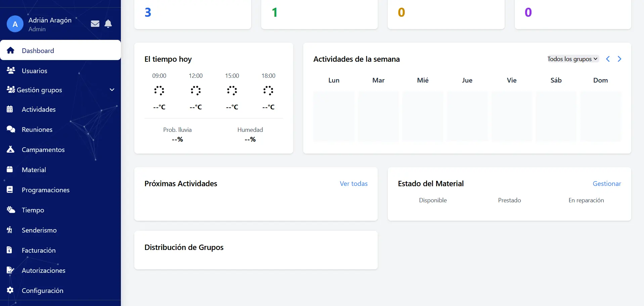The height and width of the screenshot is (306, 644).
Task: Open the 'Todos los grupos' dropdown
Action: 573,59
